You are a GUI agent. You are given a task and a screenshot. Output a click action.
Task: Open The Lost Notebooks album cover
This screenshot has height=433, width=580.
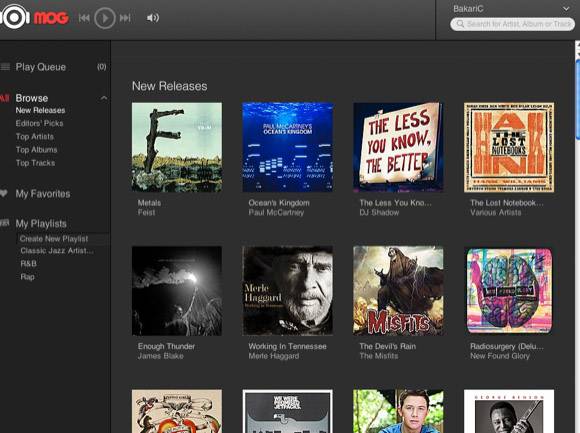(x=509, y=147)
